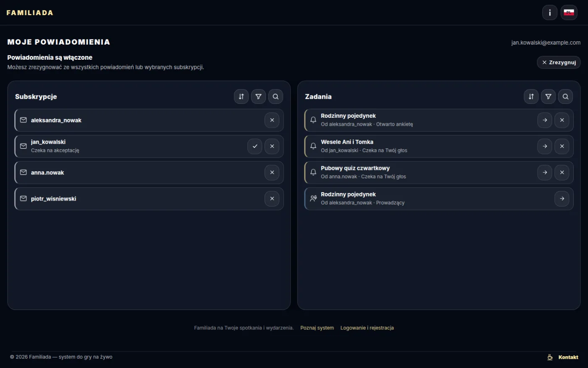This screenshot has height=368, width=588.
Task: Open Logowanie i rejestracja link
Action: click(x=367, y=328)
